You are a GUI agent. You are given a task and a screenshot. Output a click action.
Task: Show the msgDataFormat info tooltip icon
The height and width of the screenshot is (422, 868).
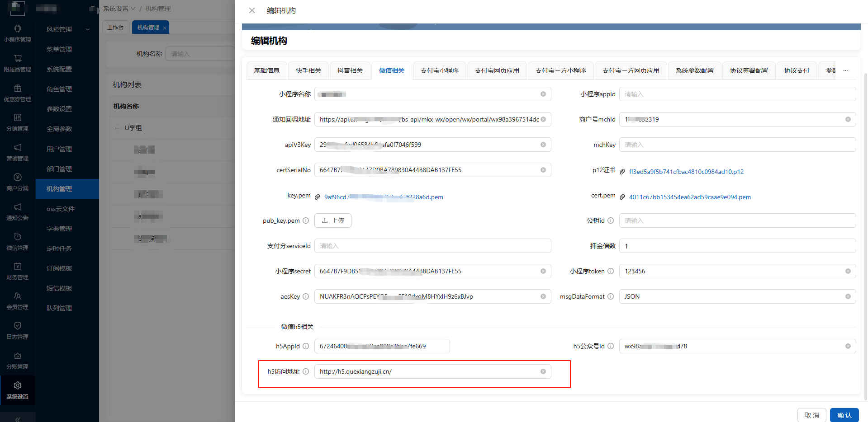pos(611,296)
